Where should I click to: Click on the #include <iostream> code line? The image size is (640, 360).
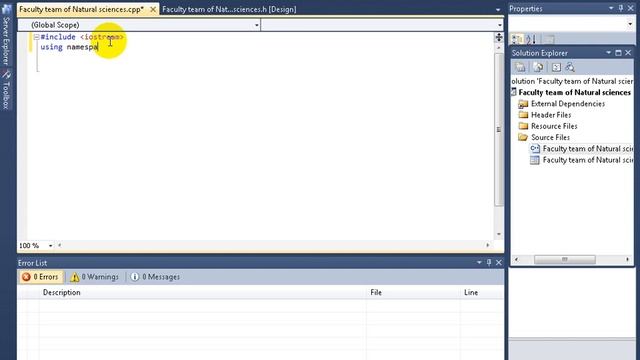coord(82,37)
